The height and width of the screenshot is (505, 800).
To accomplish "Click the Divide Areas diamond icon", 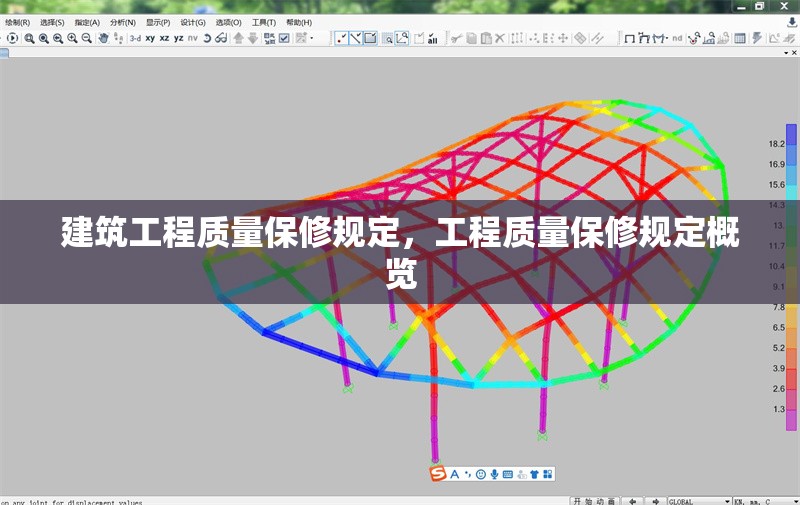I will coord(580,38).
